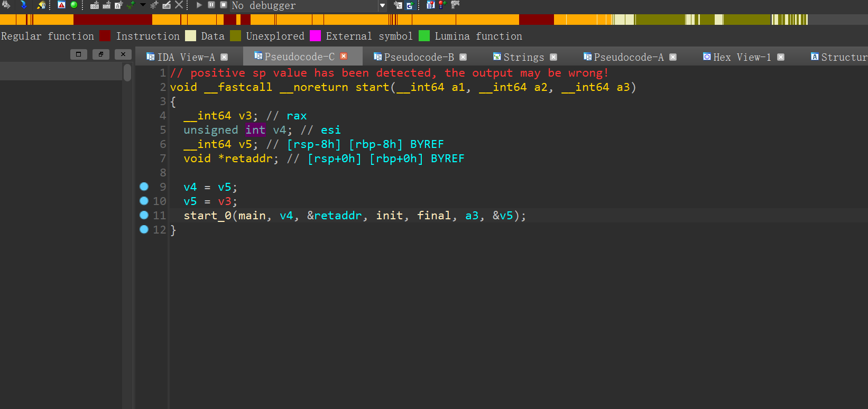
Task: Toggle the breakpoint dot on line 10
Action: [x=144, y=201]
